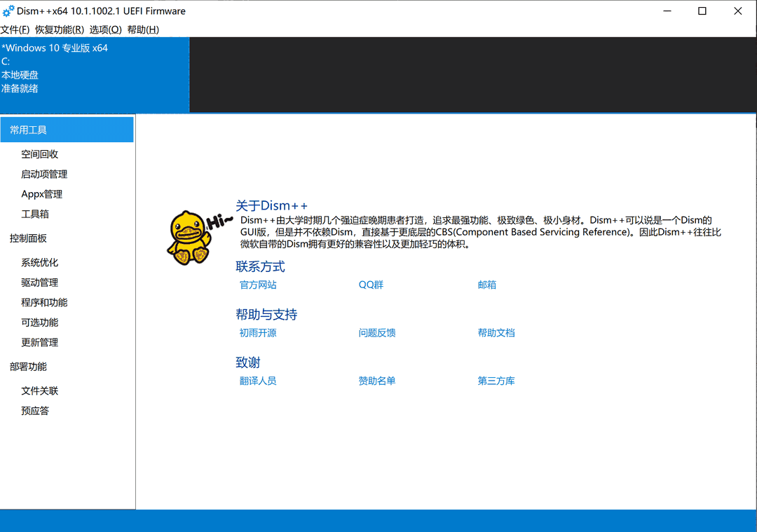Maximize the Dism++ window
This screenshot has width=757, height=532.
tap(702, 11)
